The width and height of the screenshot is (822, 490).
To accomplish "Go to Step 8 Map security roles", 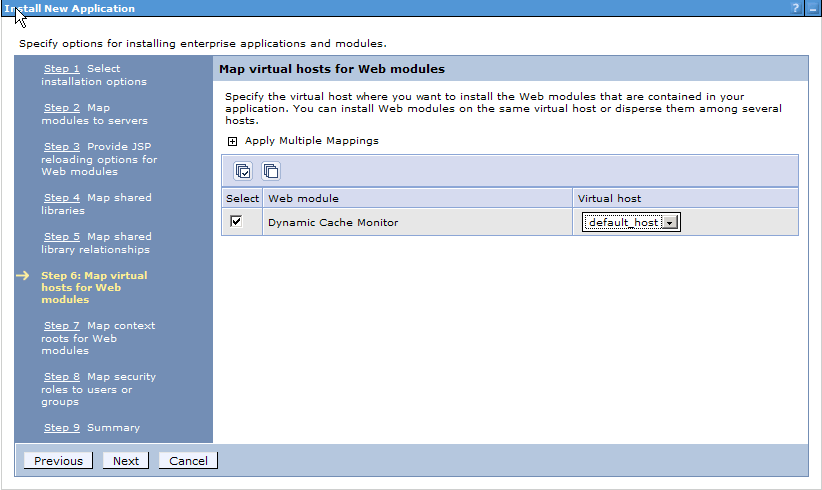I will pos(62,376).
